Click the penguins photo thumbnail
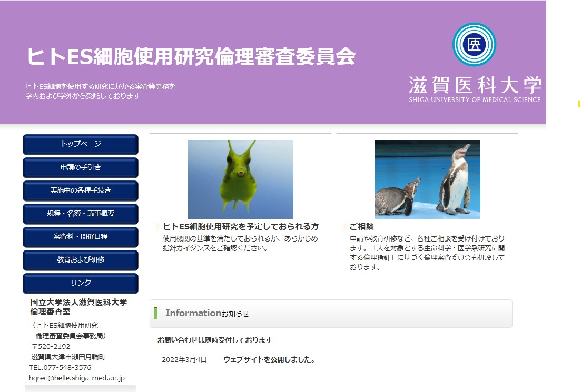581x392 pixels. click(428, 179)
